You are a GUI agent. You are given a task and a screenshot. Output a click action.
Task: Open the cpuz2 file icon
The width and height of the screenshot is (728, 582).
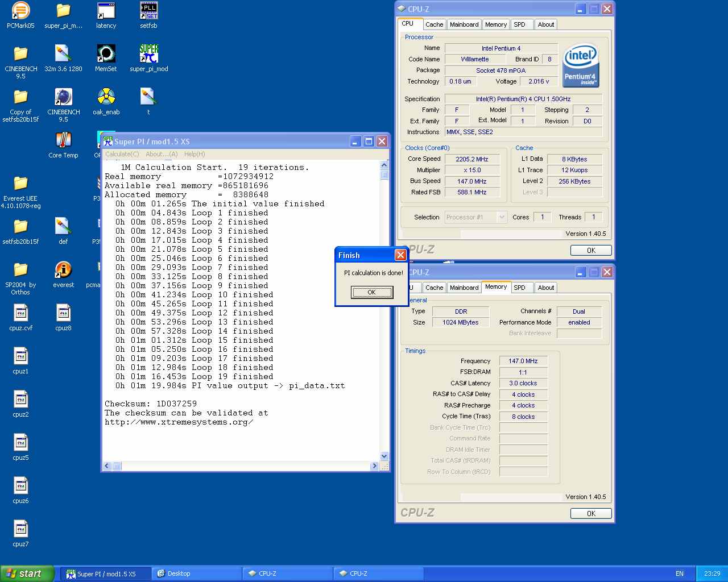20,404
